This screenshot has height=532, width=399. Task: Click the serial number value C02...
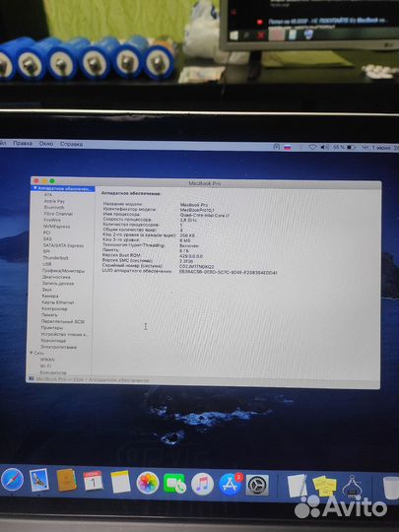click(196, 267)
